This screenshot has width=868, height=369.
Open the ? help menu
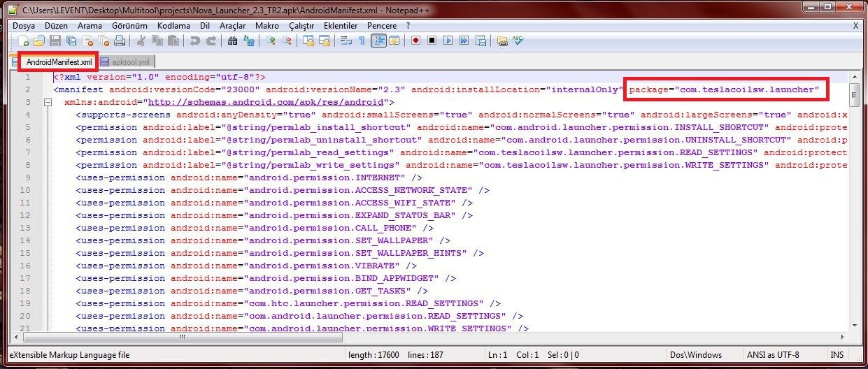pyautogui.click(x=408, y=26)
